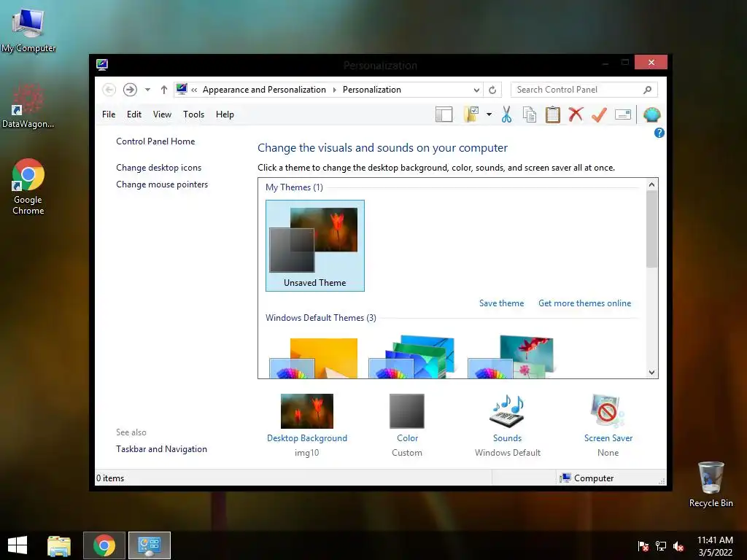747x560 pixels.
Task: Go to Control Panel Home
Action: [x=155, y=141]
